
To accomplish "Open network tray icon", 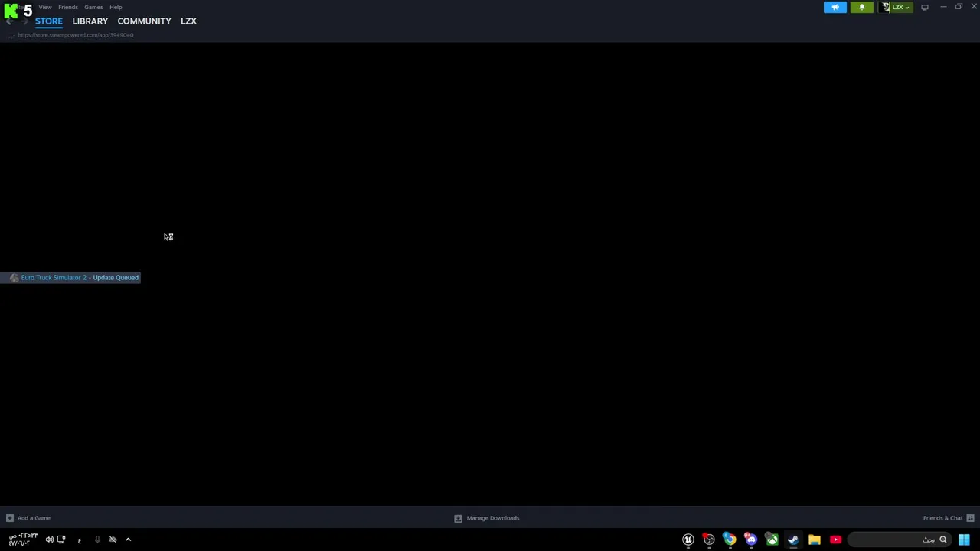I will [x=61, y=540].
